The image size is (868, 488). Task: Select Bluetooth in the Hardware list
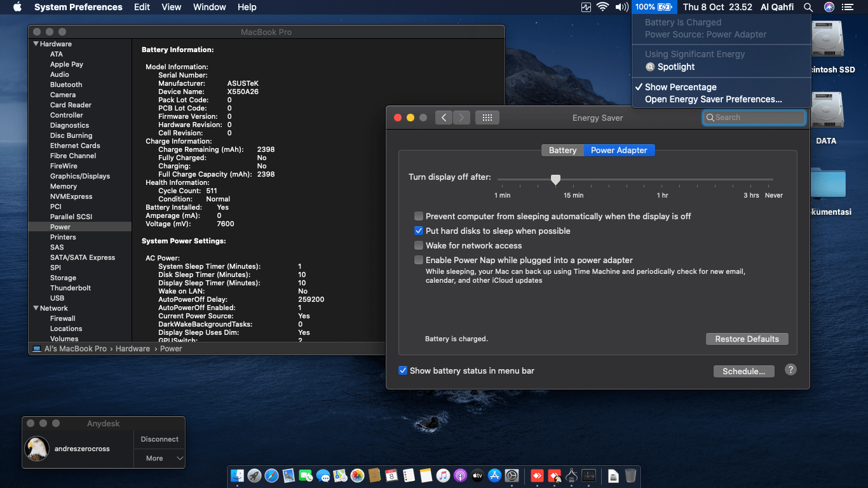point(66,85)
